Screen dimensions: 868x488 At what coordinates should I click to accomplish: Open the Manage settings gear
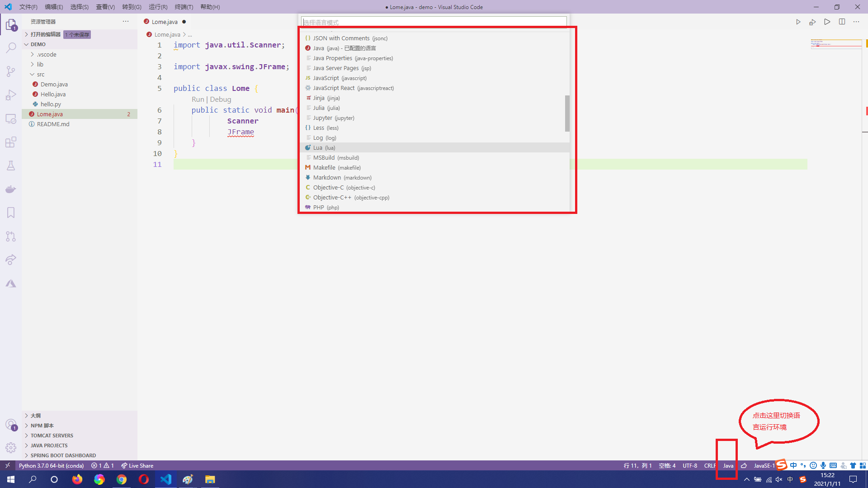11,448
